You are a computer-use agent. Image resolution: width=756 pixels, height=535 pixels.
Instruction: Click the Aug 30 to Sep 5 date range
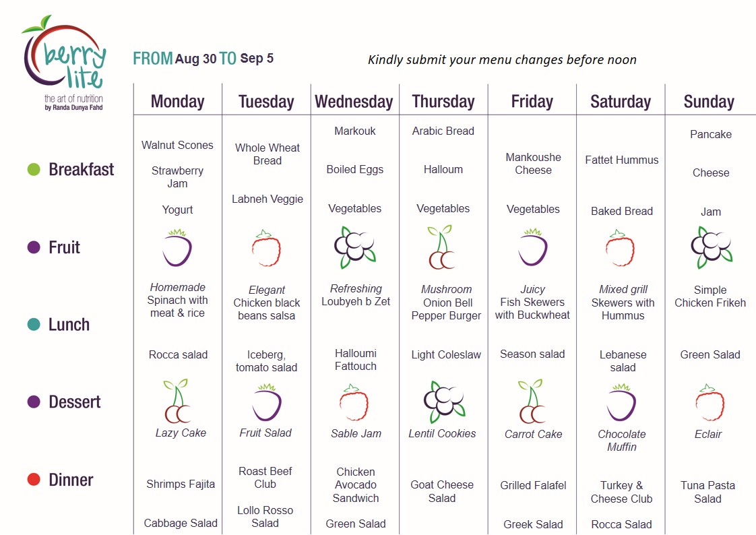(224, 59)
